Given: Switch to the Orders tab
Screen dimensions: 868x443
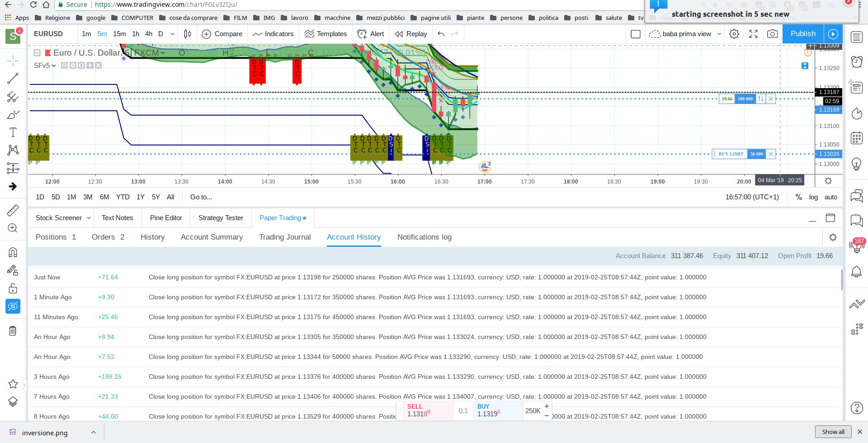Looking at the screenshot, I should point(108,237).
